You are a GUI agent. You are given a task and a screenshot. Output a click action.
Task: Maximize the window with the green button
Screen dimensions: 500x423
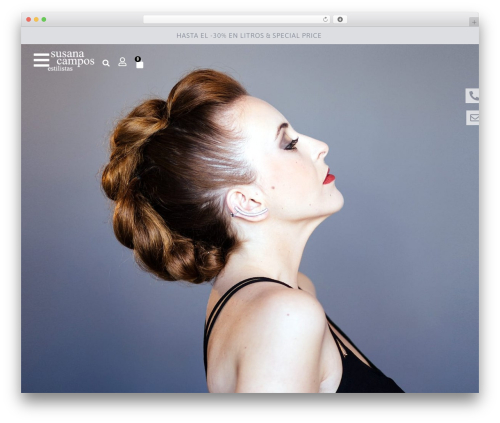point(44,20)
